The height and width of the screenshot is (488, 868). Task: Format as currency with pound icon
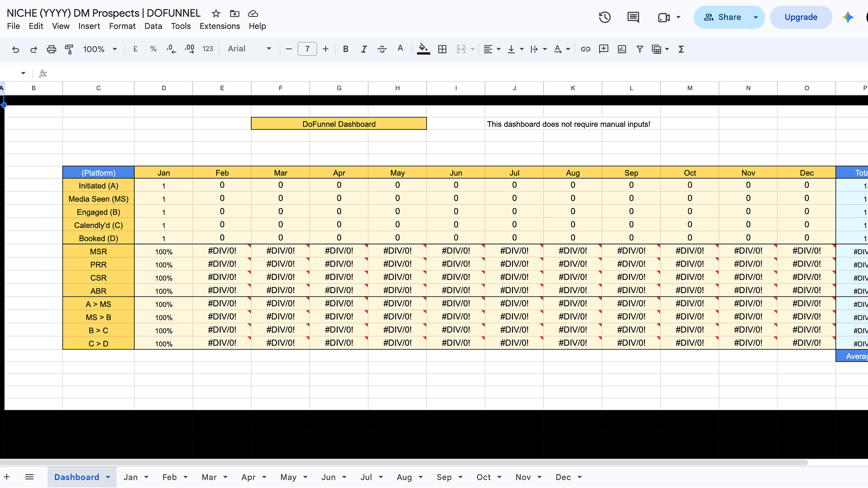coord(135,49)
